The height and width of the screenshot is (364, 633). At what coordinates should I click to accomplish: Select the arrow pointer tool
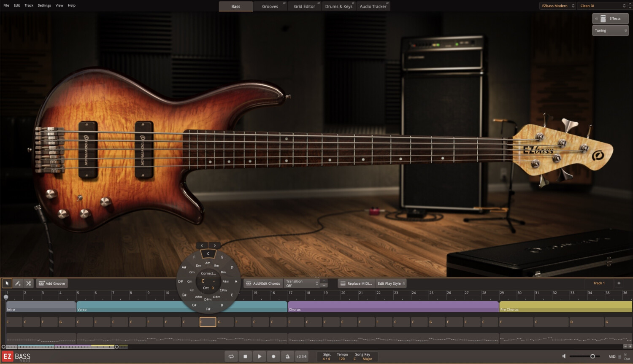(7, 283)
